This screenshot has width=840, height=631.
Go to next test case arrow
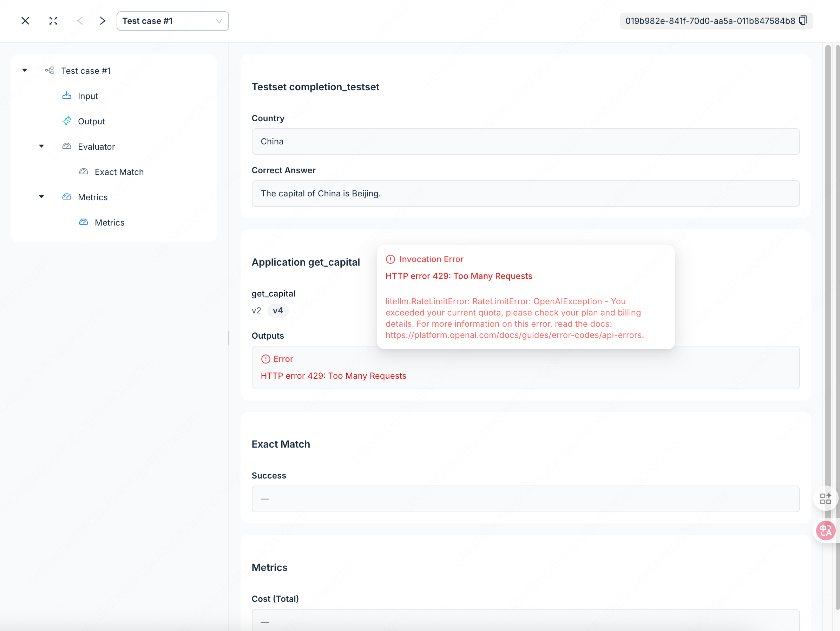click(x=103, y=21)
